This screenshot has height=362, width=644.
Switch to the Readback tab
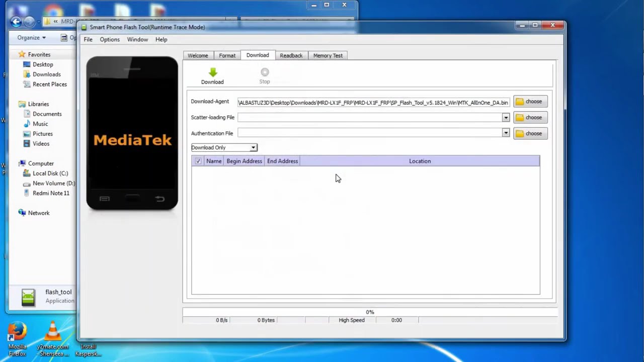(x=291, y=56)
